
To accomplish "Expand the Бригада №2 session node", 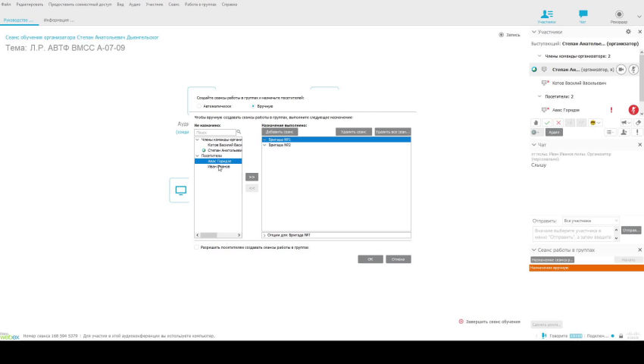I will [x=264, y=145].
